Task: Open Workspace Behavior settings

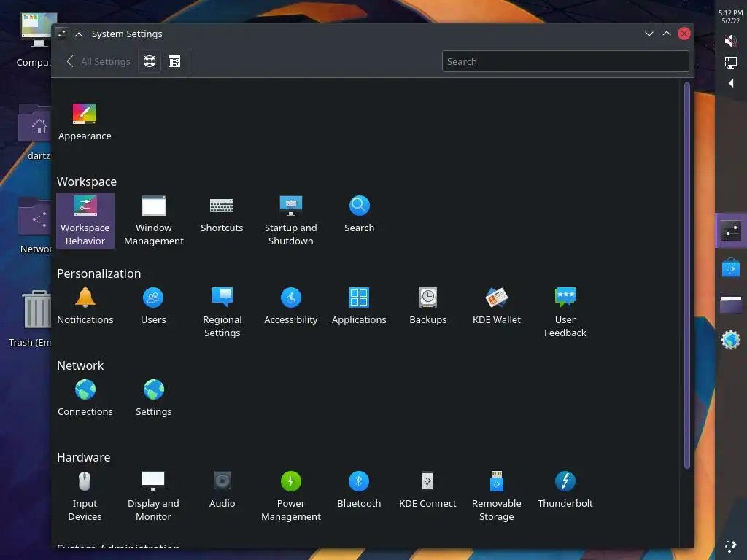Action: tap(85, 220)
